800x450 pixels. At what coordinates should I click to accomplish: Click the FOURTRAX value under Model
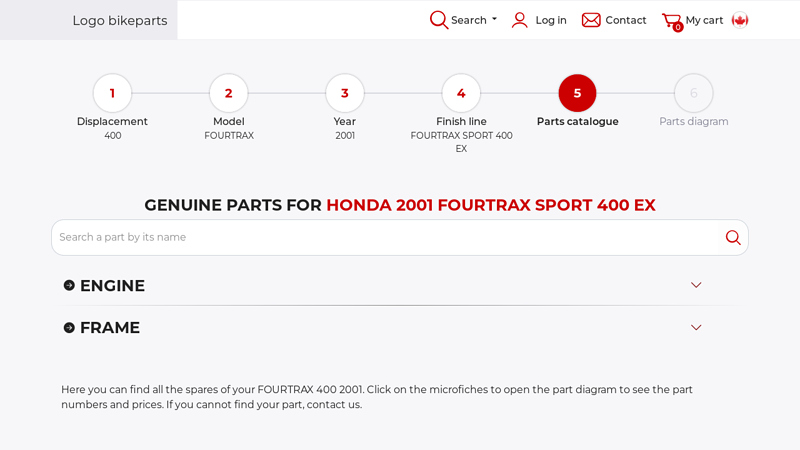coord(229,136)
